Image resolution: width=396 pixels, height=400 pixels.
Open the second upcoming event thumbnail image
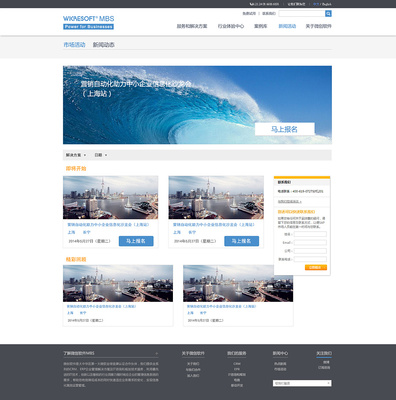pyautogui.click(x=216, y=197)
